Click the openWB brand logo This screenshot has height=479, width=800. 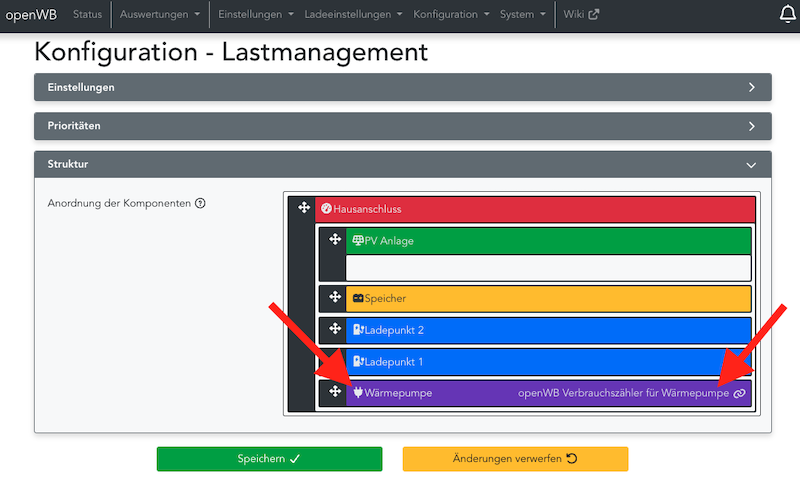coord(31,14)
